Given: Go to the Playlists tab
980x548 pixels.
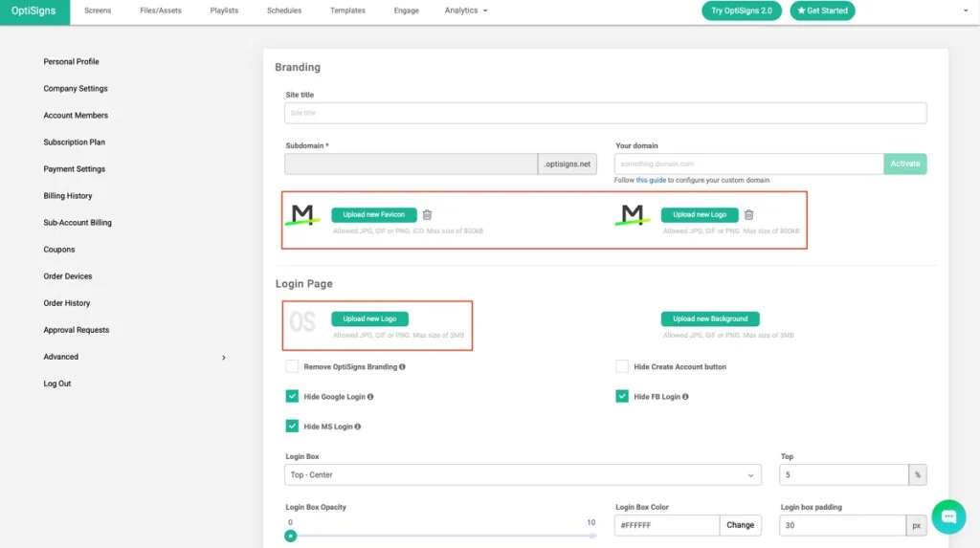Looking at the screenshot, I should (224, 11).
